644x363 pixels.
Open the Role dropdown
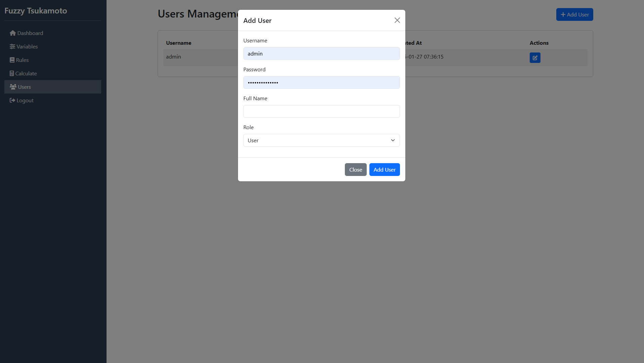click(321, 140)
